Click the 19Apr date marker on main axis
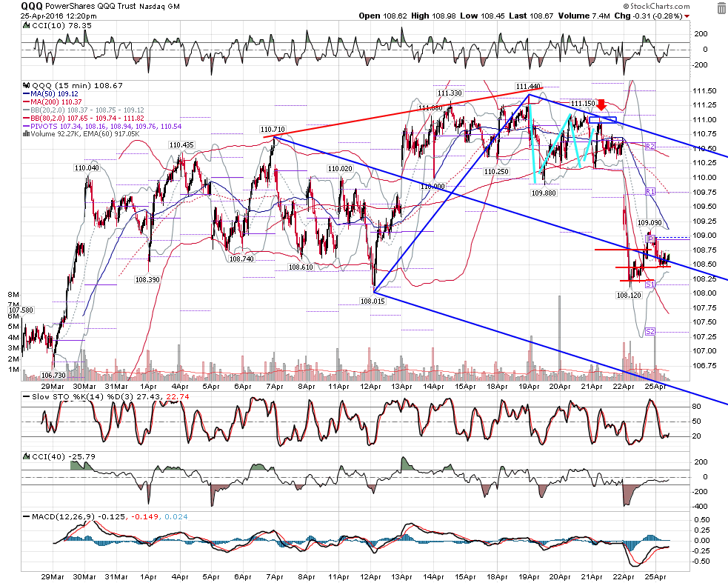Viewport: 728px width, 583px height. click(x=528, y=387)
